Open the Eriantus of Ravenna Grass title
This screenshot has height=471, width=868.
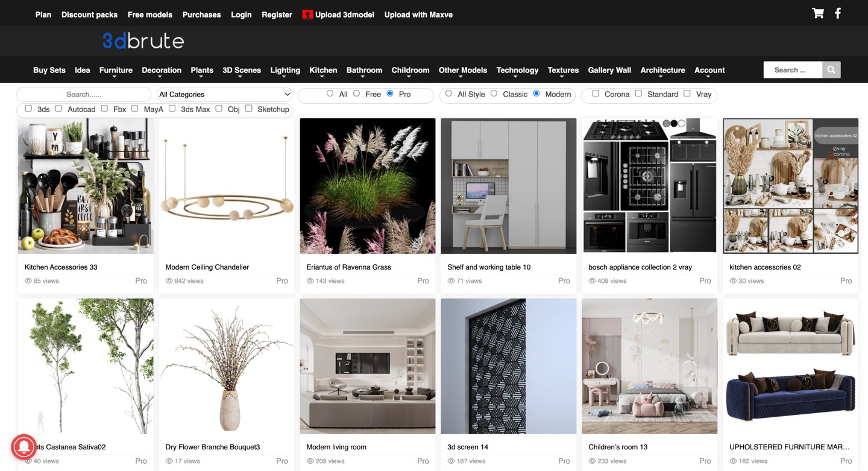pos(348,267)
